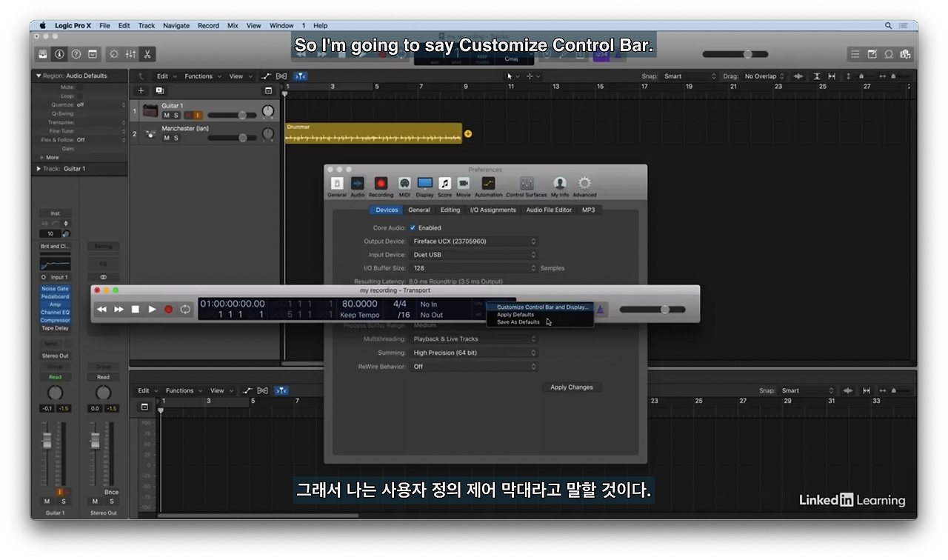
Task: Toggle Mute checkbox in Region inspector
Action: (79, 87)
